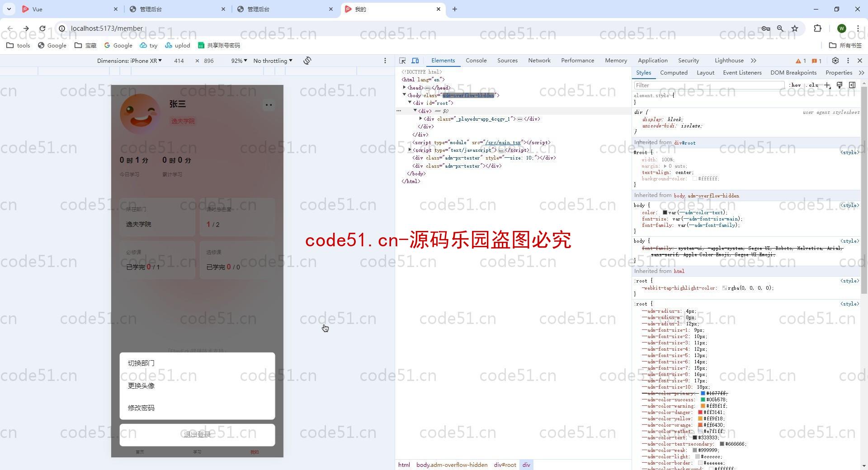This screenshot has width=868, height=470.
Task: Close the DevTools panel
Action: pyautogui.click(x=860, y=61)
